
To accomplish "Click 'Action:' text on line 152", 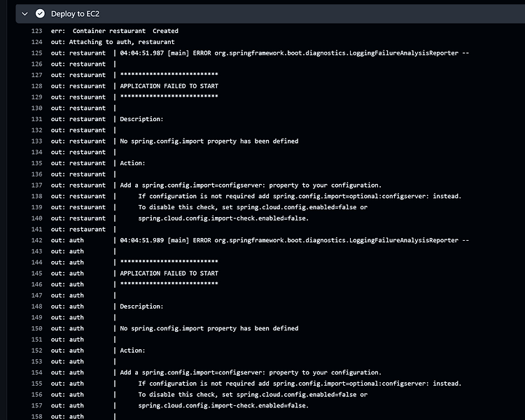I will (132, 350).
